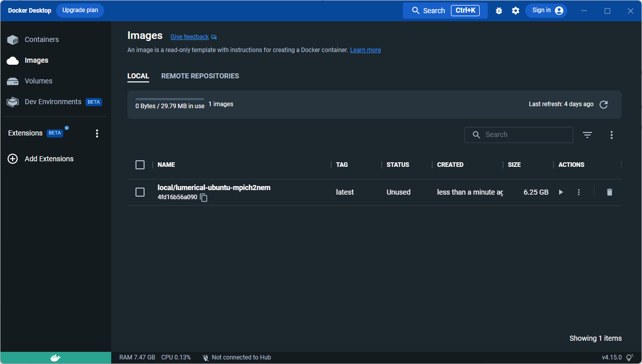Click the Containers cube icon
This screenshot has height=364, width=642.
[13, 40]
